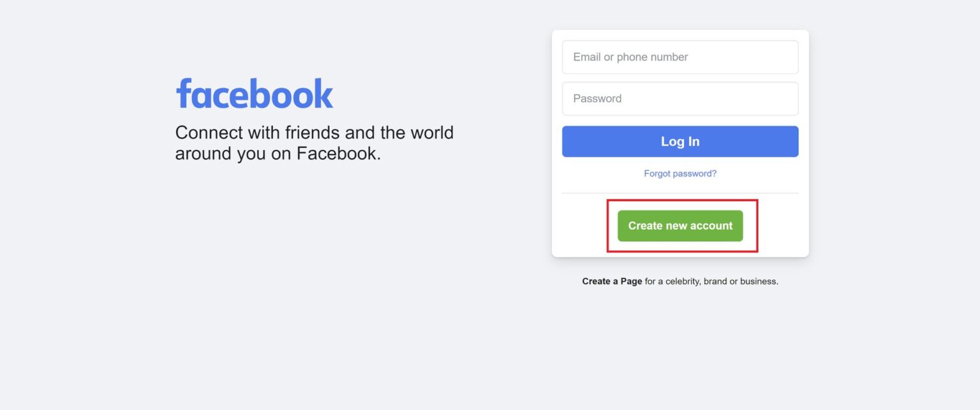Activate the password entry box
This screenshot has height=410, width=980.
tap(679, 98)
